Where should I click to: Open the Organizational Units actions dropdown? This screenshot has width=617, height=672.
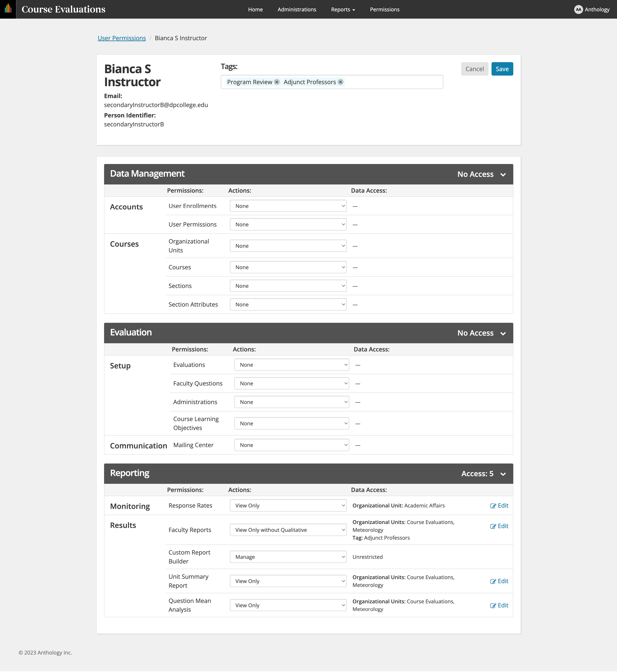[288, 246]
